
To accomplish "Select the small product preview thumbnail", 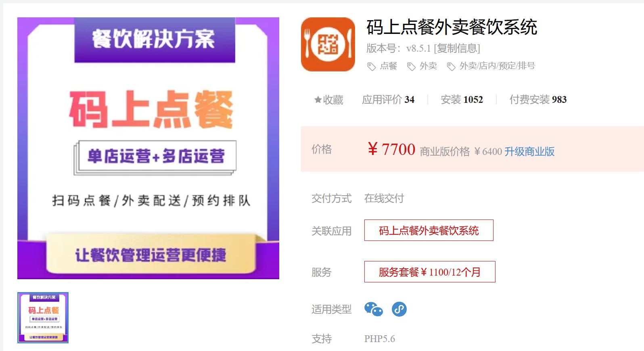I will [x=43, y=318].
